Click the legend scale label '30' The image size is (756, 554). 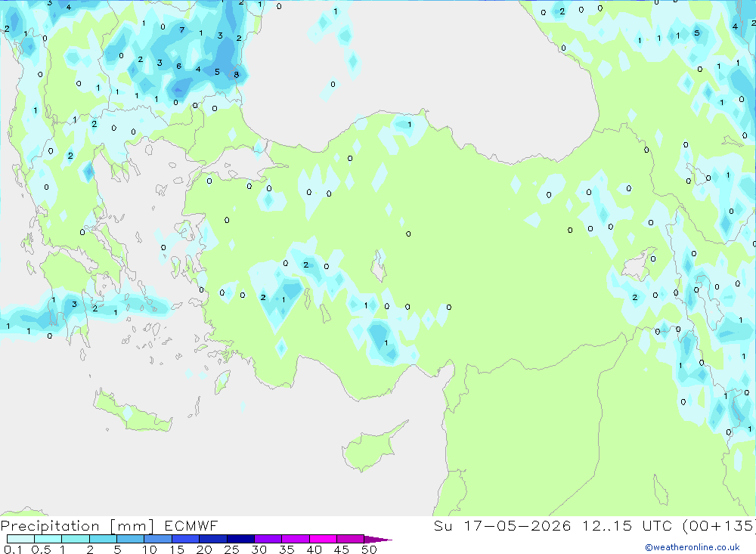pos(259,549)
